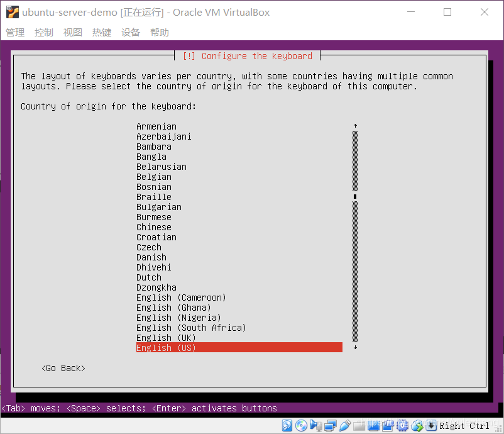The width and height of the screenshot is (504, 434).
Task: Click the audio status icon
Action: (315, 426)
